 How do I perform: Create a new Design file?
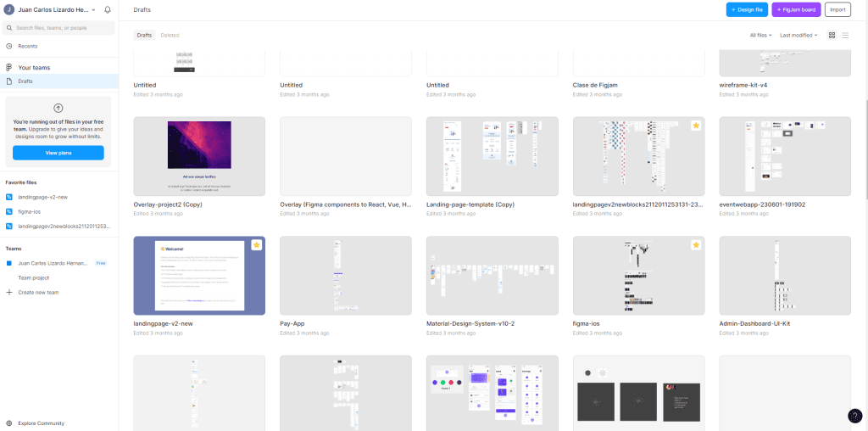coord(747,10)
